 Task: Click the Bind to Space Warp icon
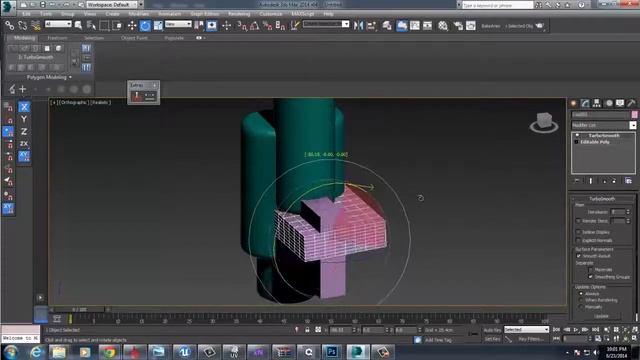[36, 26]
